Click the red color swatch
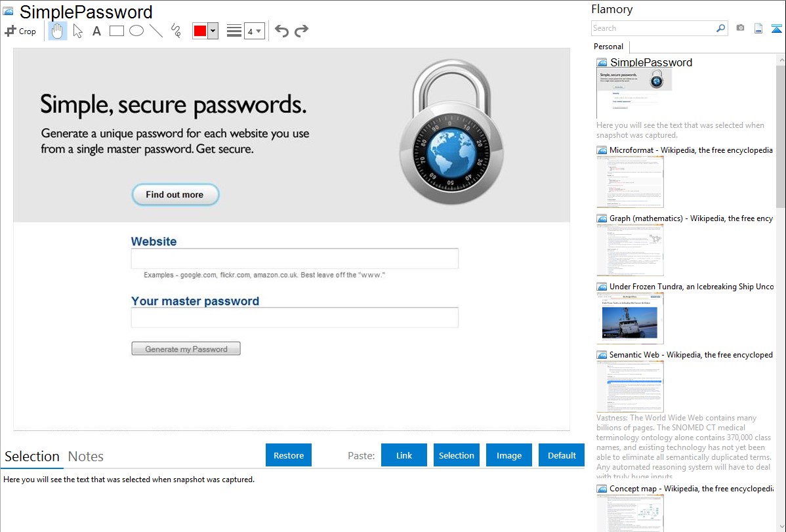Viewport: 786px width, 532px height. pos(200,31)
